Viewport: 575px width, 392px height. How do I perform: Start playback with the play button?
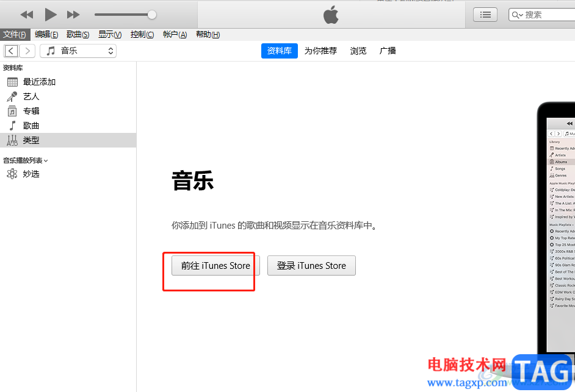click(51, 15)
